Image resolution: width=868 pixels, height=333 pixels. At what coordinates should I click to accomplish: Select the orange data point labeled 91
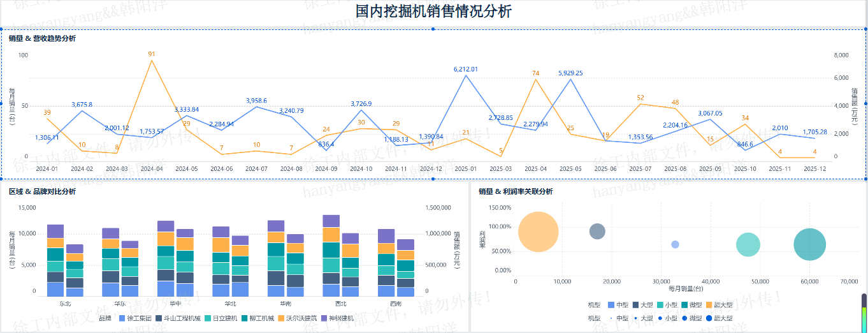click(152, 61)
